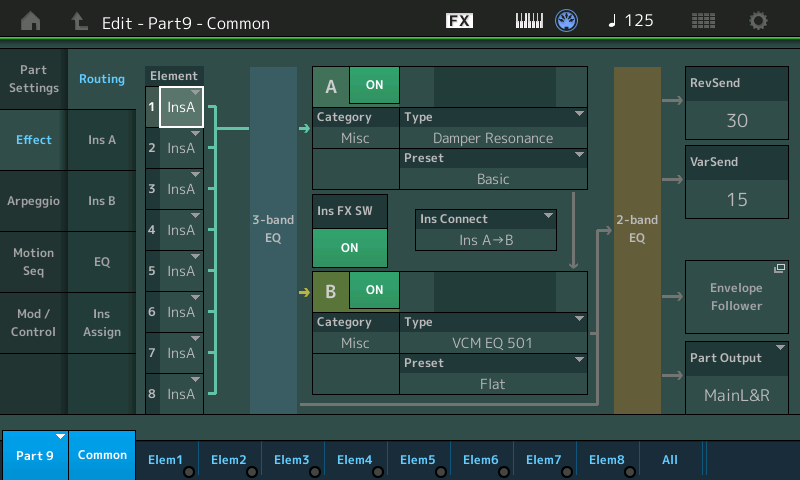Select the Ins A sub-tab
The image size is (800, 480).
(102, 140)
